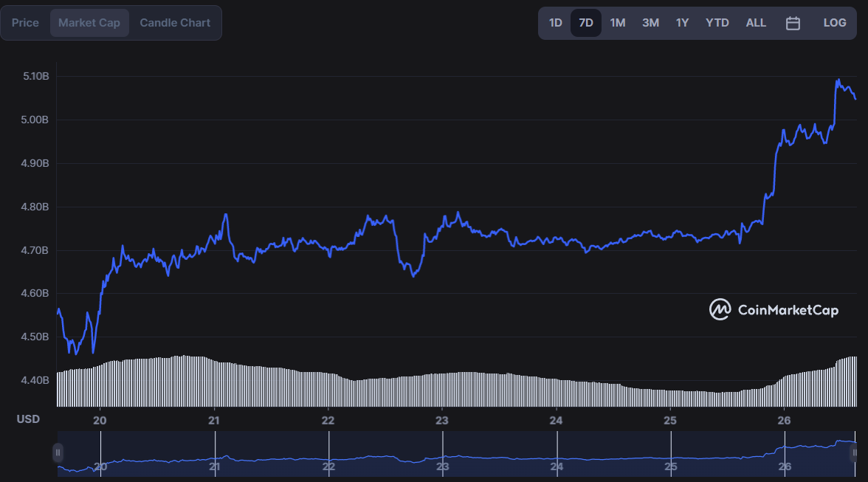Open the Candle Chart view
This screenshot has height=482, width=868.
(175, 23)
